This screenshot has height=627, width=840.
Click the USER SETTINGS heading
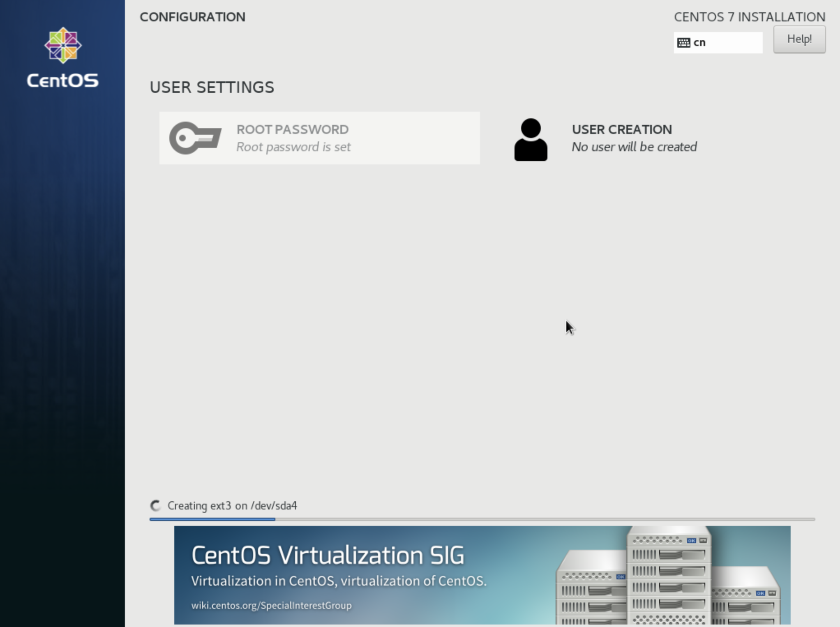(212, 88)
